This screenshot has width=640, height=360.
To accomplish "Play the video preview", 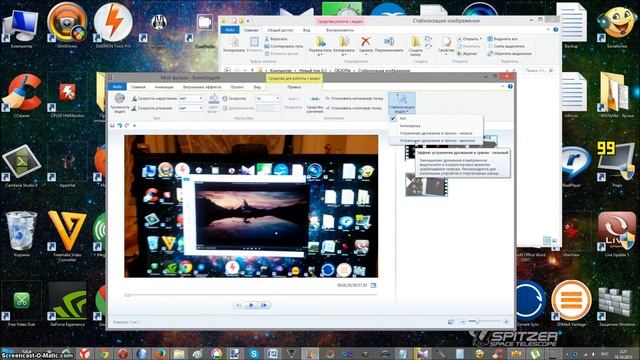I will coord(251,305).
